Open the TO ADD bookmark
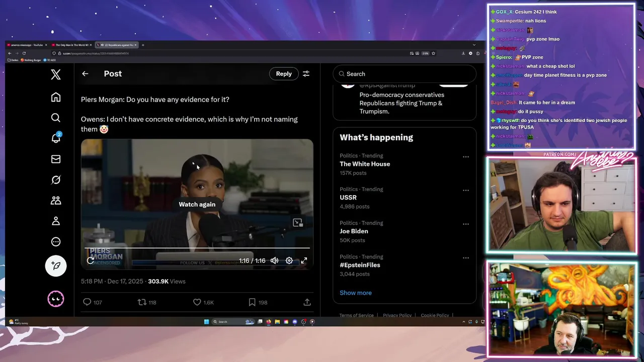The width and height of the screenshot is (644, 362). coord(50,60)
